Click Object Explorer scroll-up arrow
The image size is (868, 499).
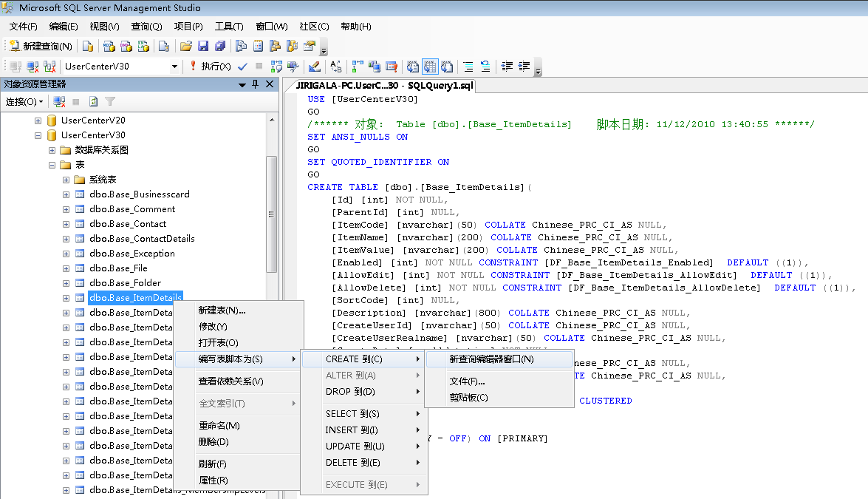(x=271, y=120)
